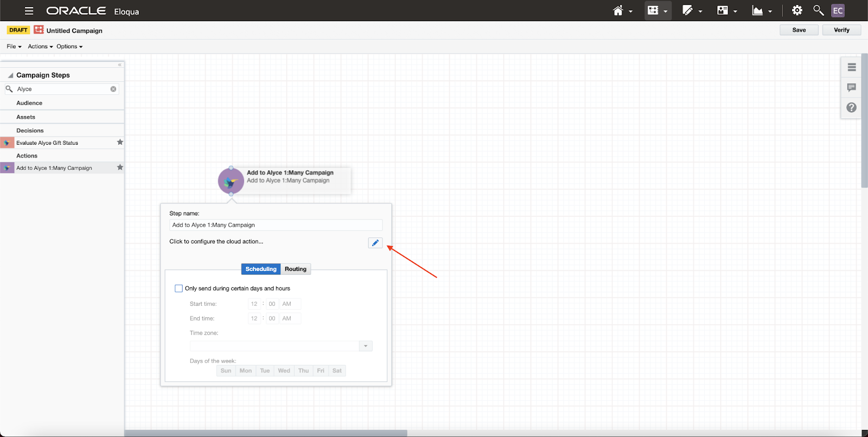Viewport: 868px width, 437px height.
Task: Toggle Sat in days of the week
Action: tap(337, 371)
